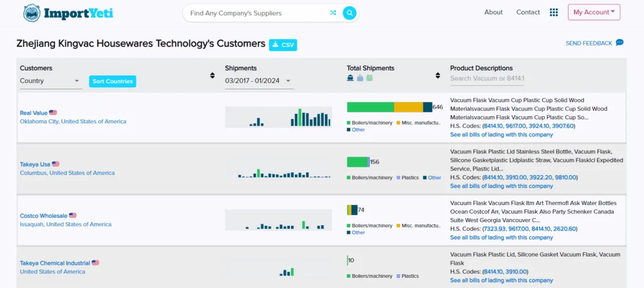Click the green Boilers/machinery segment of Real Value bar
Viewport: 644px width, 288px height.
coord(370,107)
